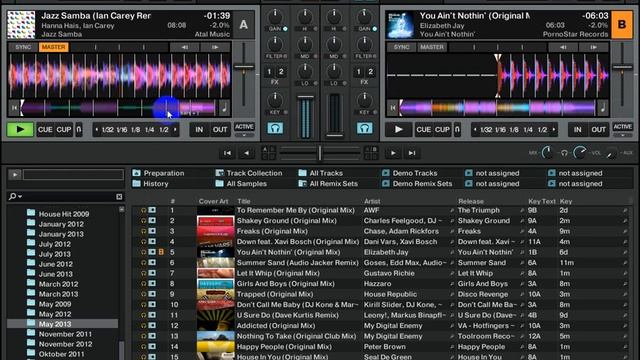Sort track list by Key Text column
This screenshot has height=360, width=640.
pos(542,201)
